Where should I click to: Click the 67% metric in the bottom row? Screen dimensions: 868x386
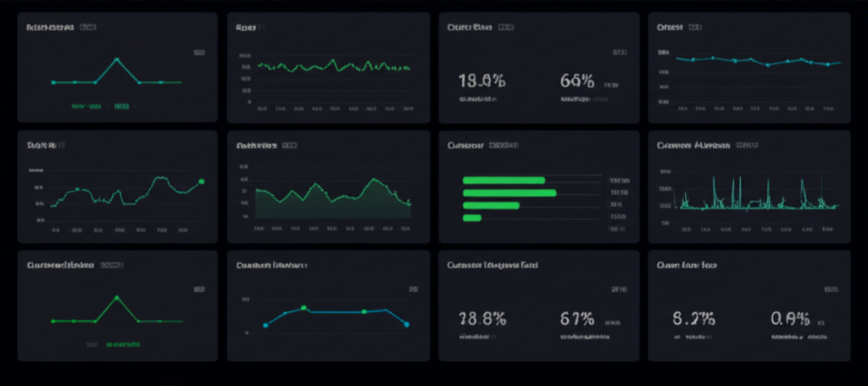(577, 319)
